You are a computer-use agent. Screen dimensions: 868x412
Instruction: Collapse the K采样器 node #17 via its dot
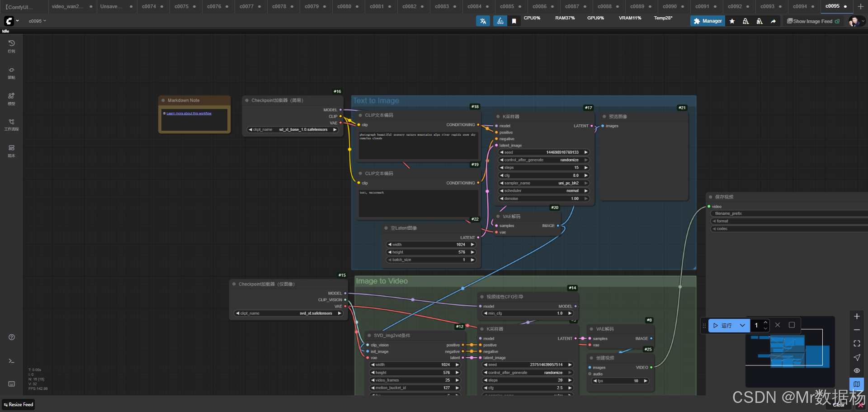point(498,117)
